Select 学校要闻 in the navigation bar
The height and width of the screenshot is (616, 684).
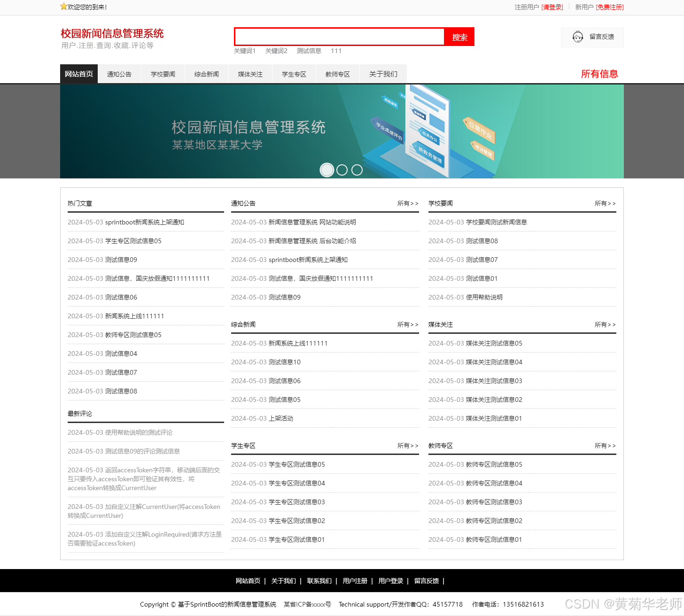163,74
